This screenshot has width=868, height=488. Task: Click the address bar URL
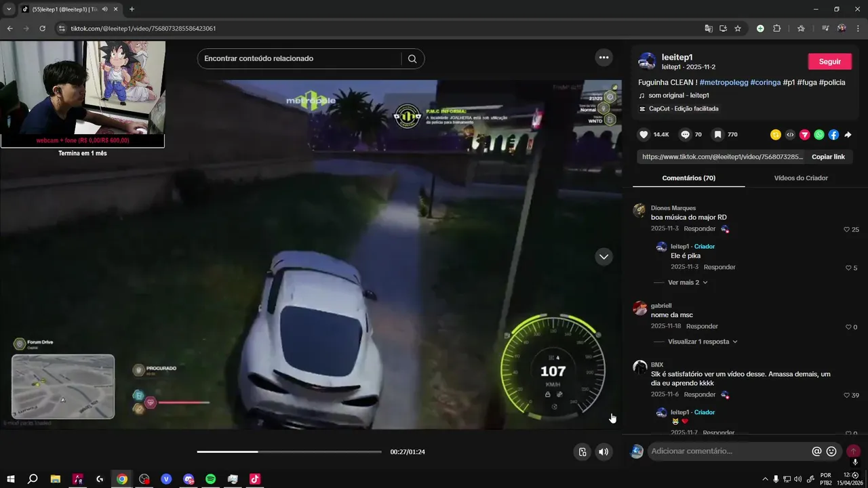pos(144,28)
